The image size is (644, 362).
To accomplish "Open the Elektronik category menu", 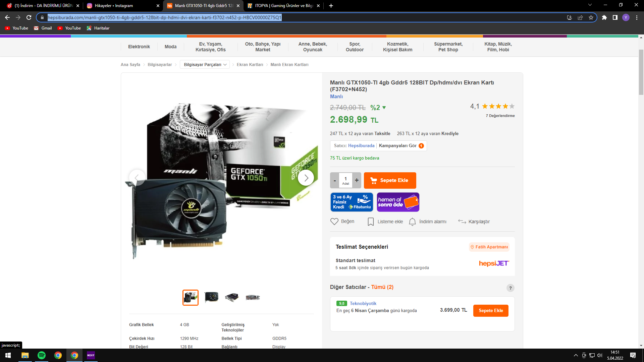I will 139,47.
